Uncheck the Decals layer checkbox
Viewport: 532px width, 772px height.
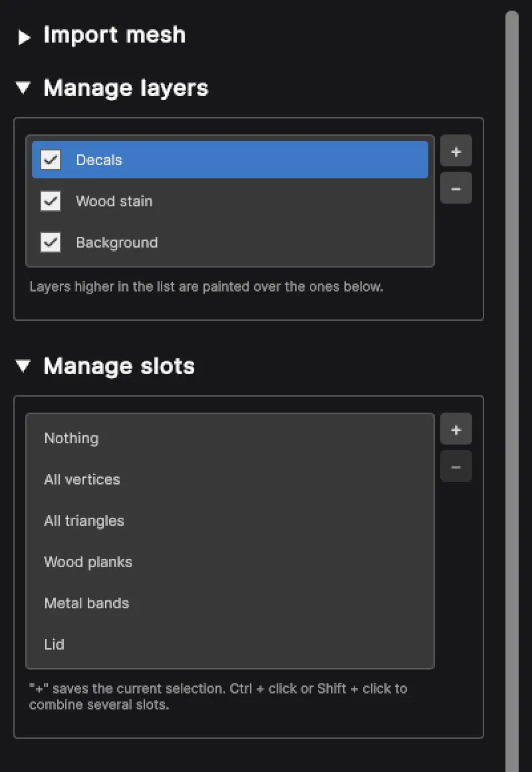[50, 160]
